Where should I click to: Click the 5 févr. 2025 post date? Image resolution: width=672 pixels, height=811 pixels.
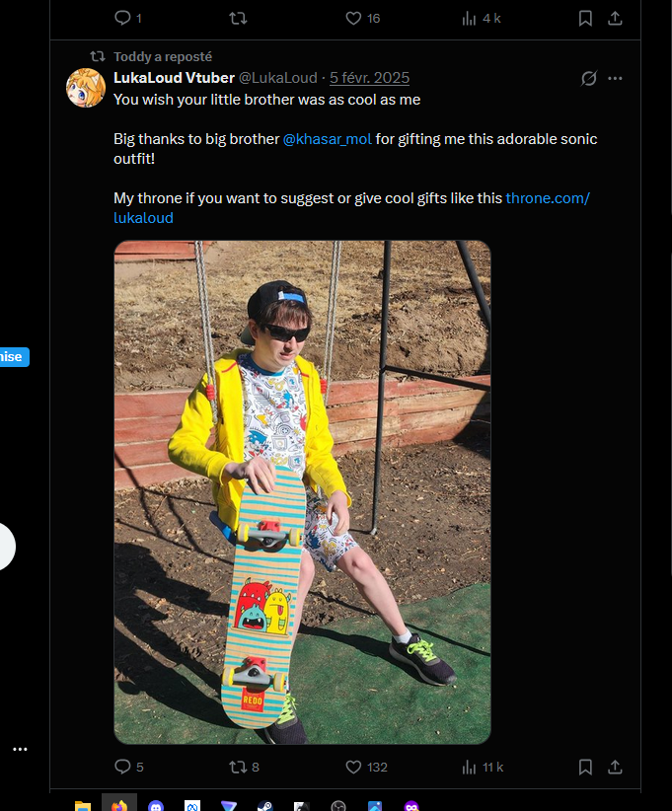click(369, 78)
